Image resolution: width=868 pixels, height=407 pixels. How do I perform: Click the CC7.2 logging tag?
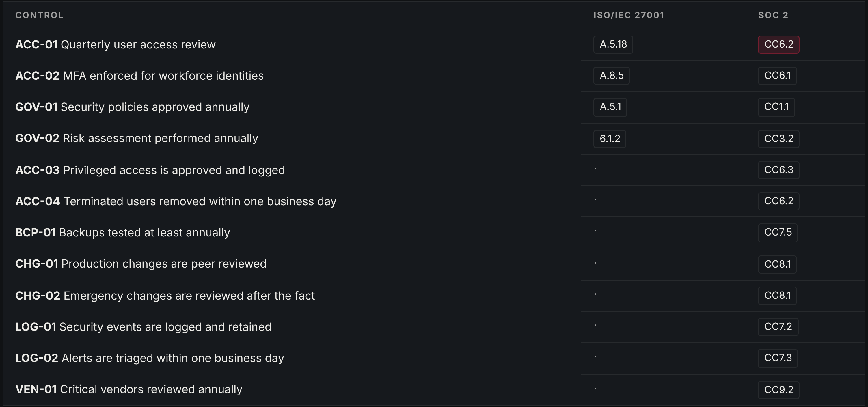[778, 327]
